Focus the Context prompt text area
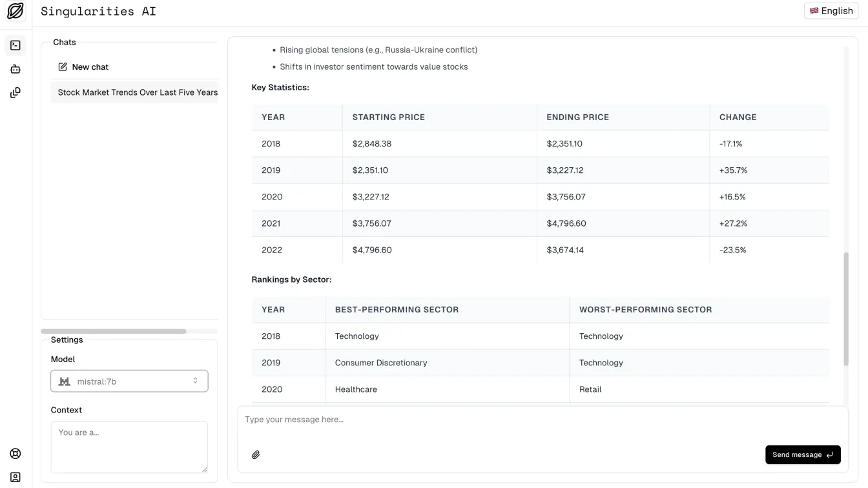Image resolution: width=868 pixels, height=488 pixels. tap(129, 447)
